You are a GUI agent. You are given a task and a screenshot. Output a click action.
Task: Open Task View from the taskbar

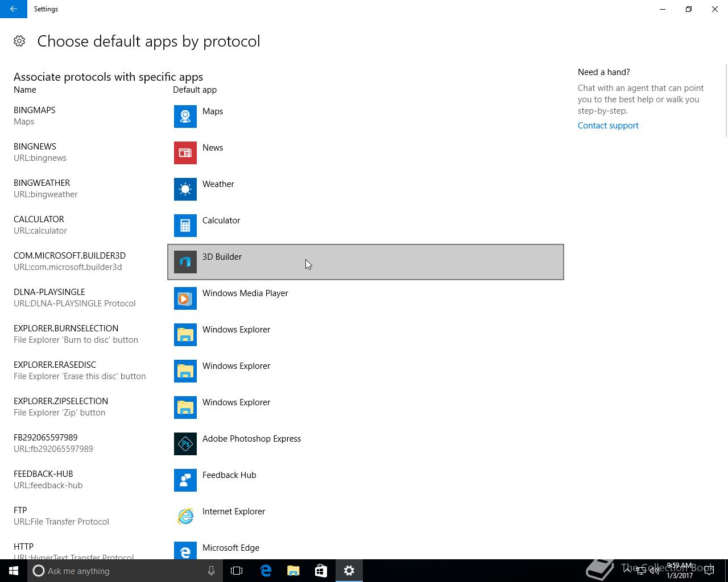(x=237, y=571)
